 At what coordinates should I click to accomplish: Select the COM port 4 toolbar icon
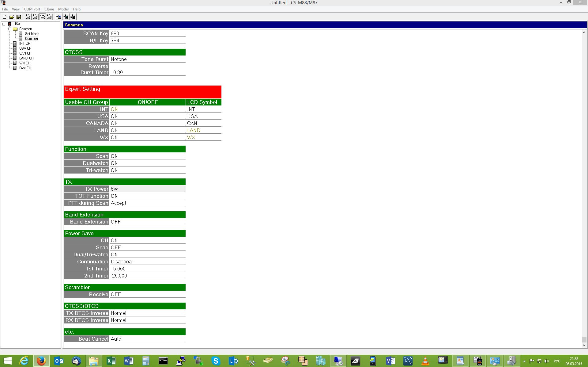(49, 17)
